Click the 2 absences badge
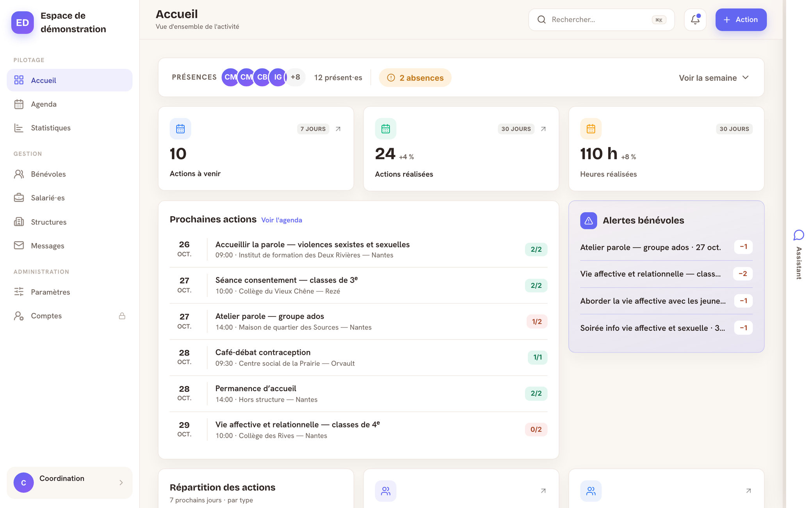The image size is (812, 508). pyautogui.click(x=415, y=78)
